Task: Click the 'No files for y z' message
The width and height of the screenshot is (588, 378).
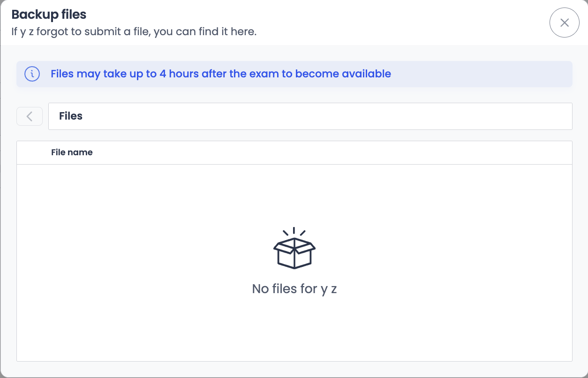Action: 294,289
